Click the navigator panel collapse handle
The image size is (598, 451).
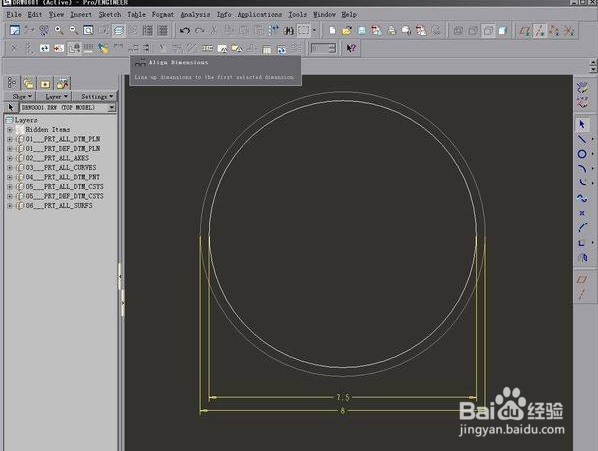tap(120, 276)
